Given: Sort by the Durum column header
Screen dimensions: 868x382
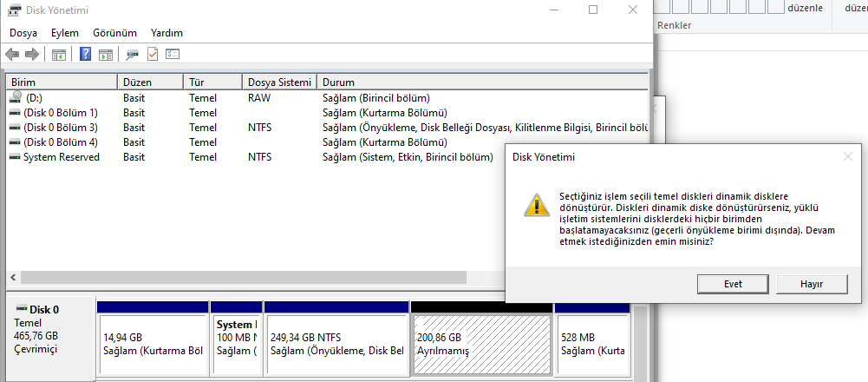Looking at the screenshot, I should coord(482,82).
